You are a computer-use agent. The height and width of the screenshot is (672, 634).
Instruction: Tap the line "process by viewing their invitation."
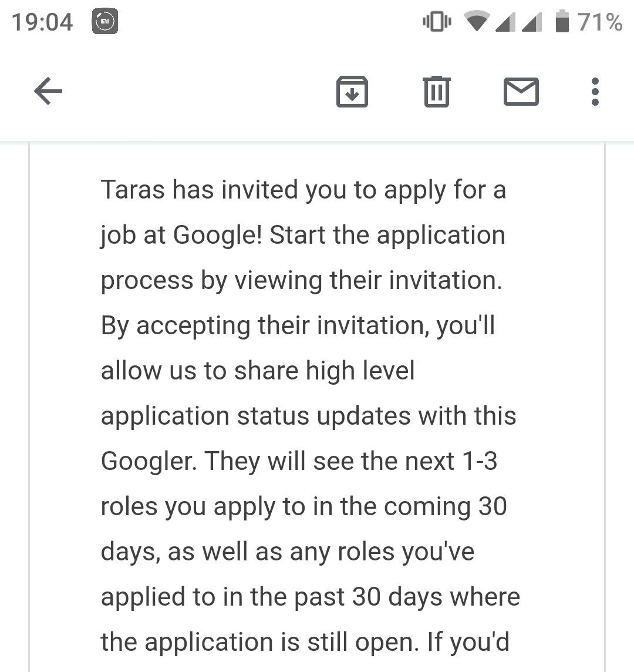(302, 280)
